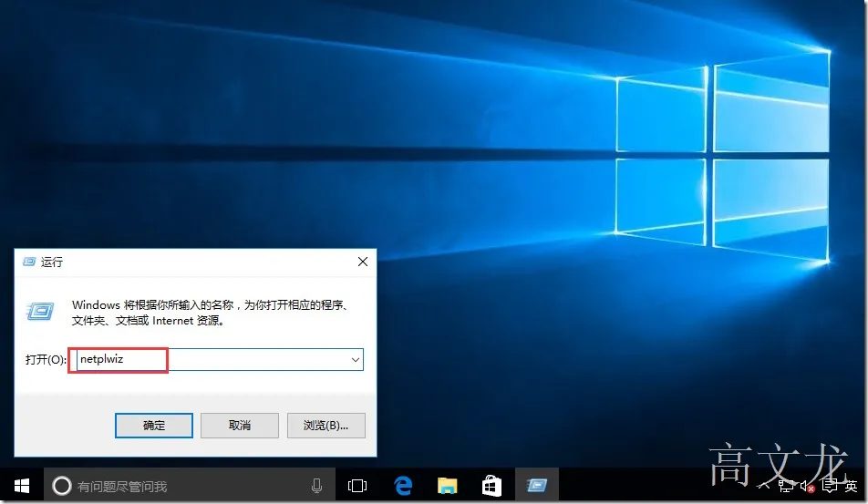Open the Windows Start menu

(x=22, y=486)
